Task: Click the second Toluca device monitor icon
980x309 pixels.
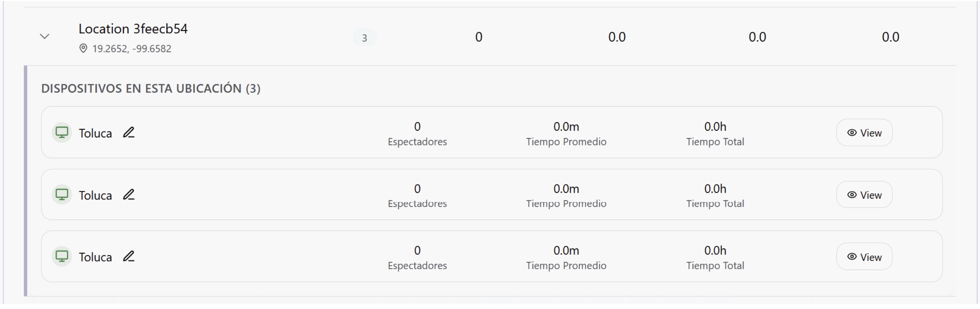Action: (62, 195)
